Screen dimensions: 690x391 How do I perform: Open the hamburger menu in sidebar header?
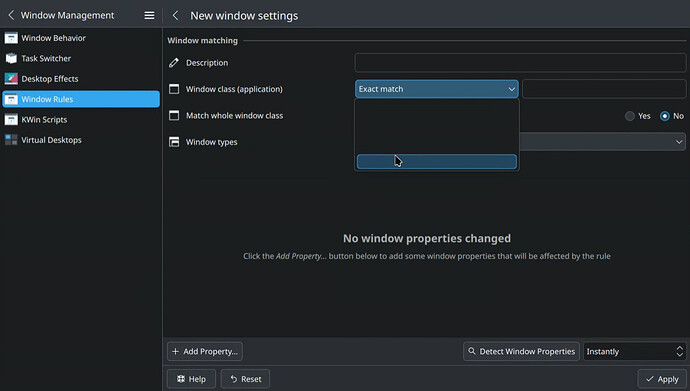click(149, 15)
